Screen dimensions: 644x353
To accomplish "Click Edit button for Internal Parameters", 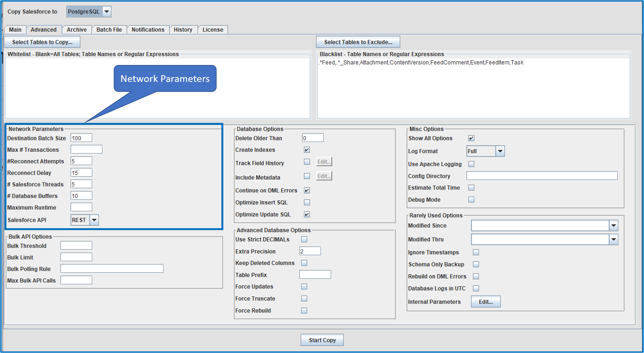I will click(486, 302).
